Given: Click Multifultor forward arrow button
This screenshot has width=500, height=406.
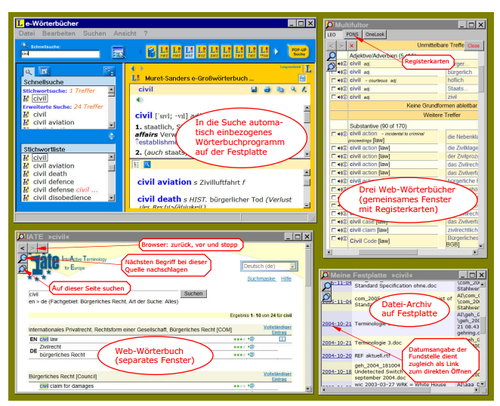Looking at the screenshot, I should coord(341,46).
